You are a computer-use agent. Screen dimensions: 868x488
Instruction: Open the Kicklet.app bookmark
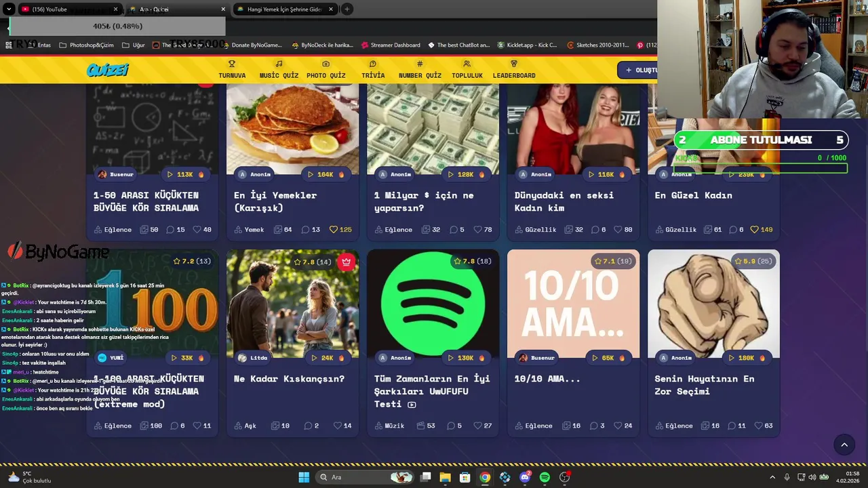click(x=527, y=45)
